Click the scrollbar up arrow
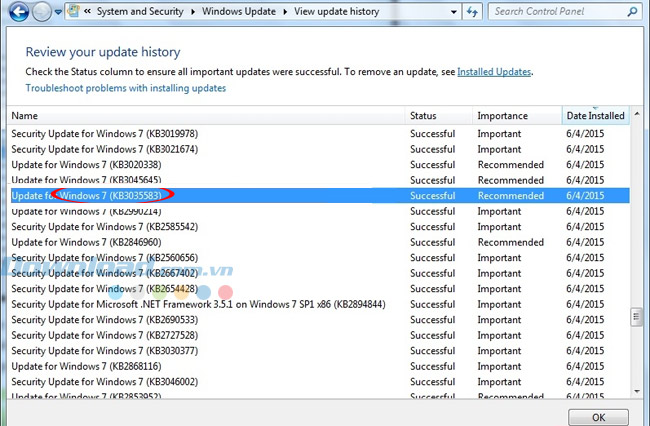 637,114
